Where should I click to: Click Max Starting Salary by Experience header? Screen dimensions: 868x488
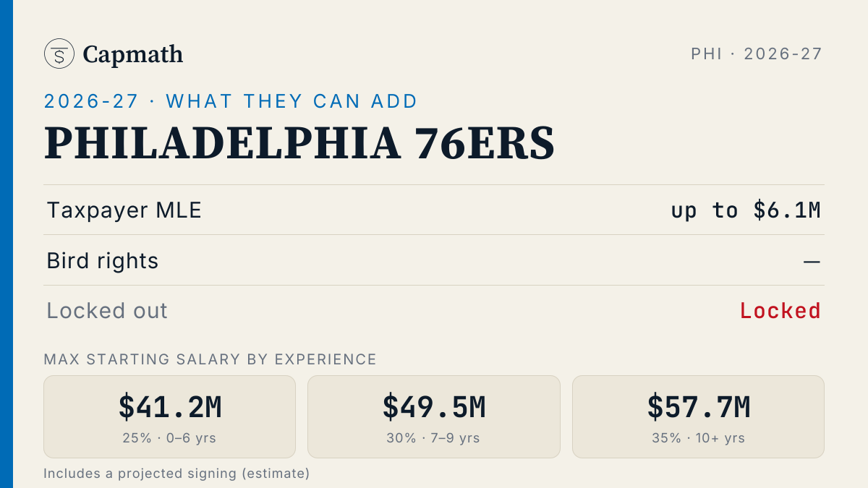click(x=210, y=359)
